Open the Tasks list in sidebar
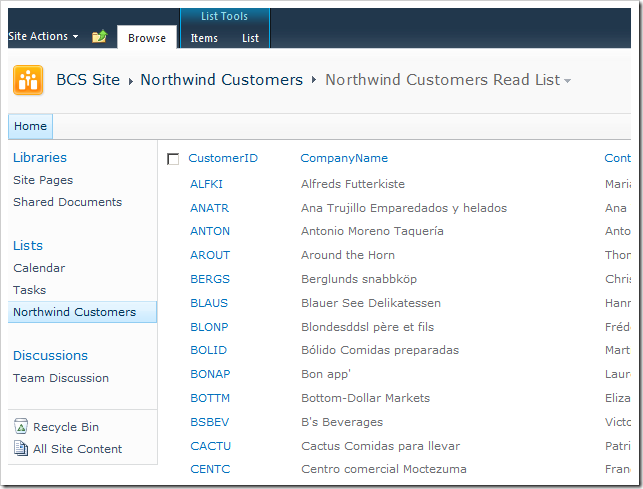Image resolution: width=643 pixels, height=489 pixels. (x=29, y=290)
